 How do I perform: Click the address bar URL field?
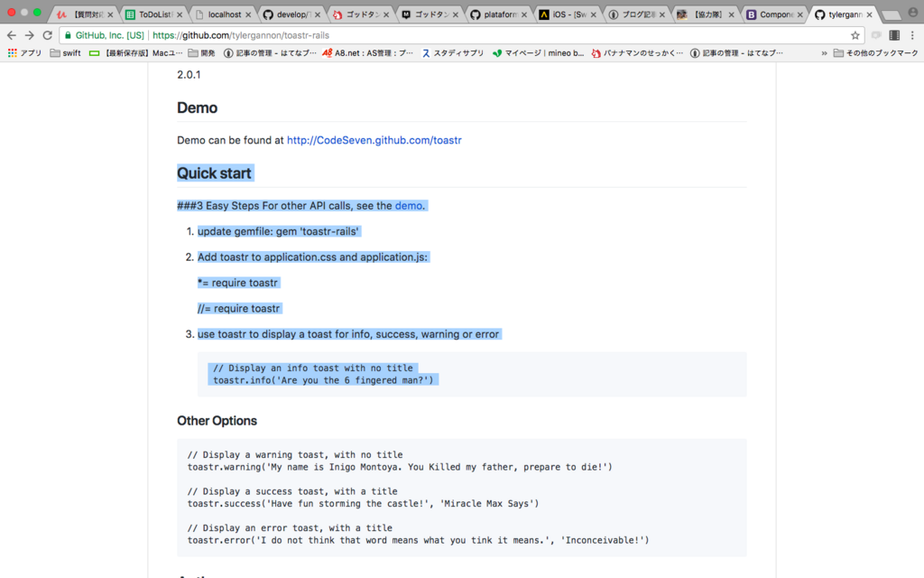(x=459, y=35)
